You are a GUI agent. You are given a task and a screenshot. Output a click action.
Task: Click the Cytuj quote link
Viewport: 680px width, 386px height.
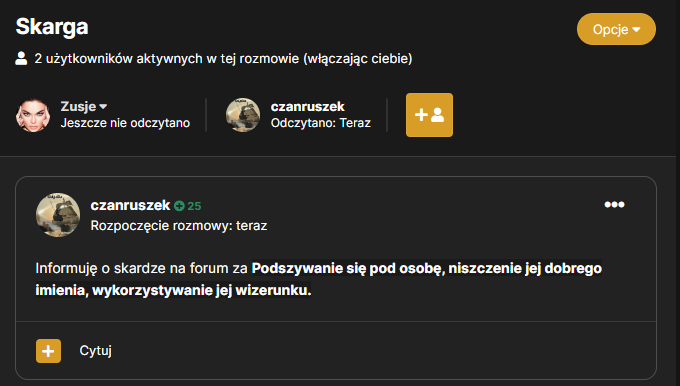coord(95,350)
